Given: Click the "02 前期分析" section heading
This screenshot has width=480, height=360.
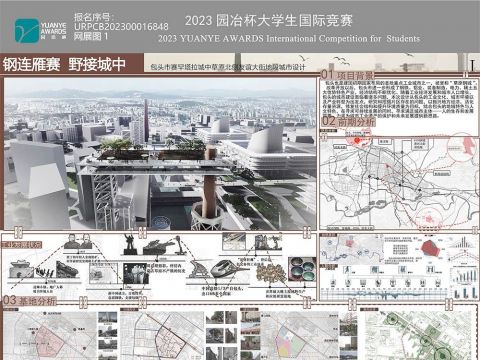Looking at the screenshot, I should tap(348, 121).
